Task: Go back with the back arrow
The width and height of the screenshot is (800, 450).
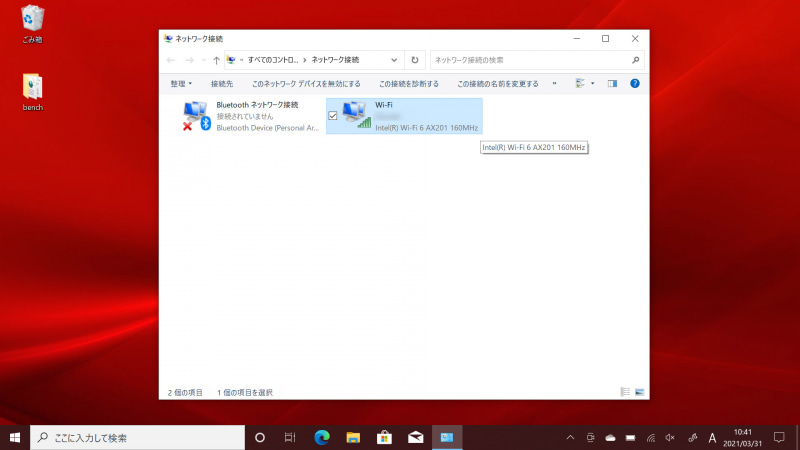Action: 171,60
